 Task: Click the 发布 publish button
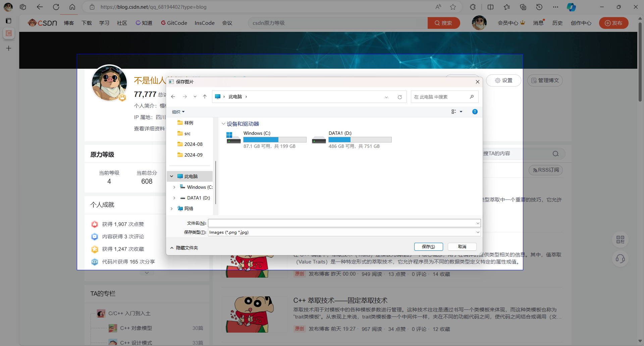tap(613, 23)
